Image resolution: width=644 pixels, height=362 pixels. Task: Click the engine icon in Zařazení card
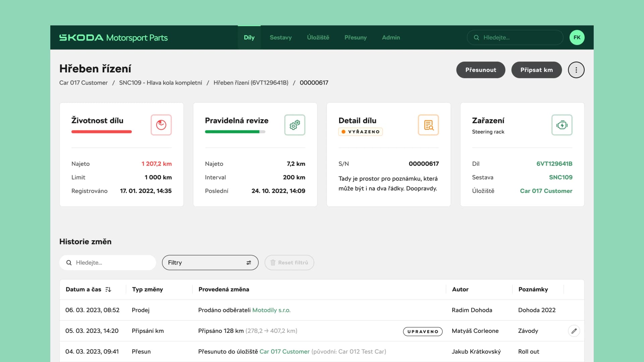562,125
